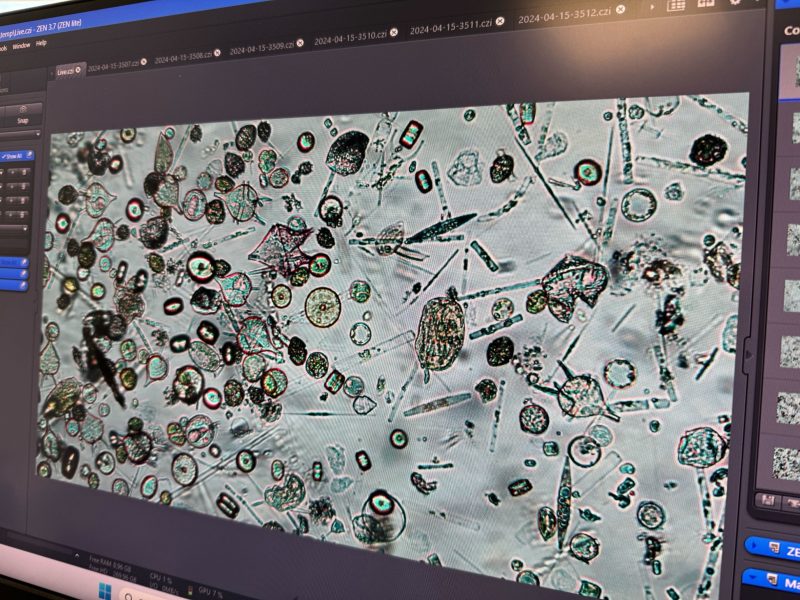This screenshot has width=800, height=600.
Task: Open the settings gear icon in top bar
Action: (x=736, y=3)
